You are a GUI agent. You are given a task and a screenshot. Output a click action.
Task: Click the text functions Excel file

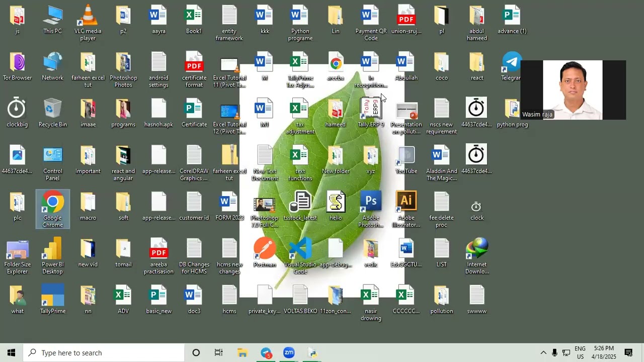(300, 163)
